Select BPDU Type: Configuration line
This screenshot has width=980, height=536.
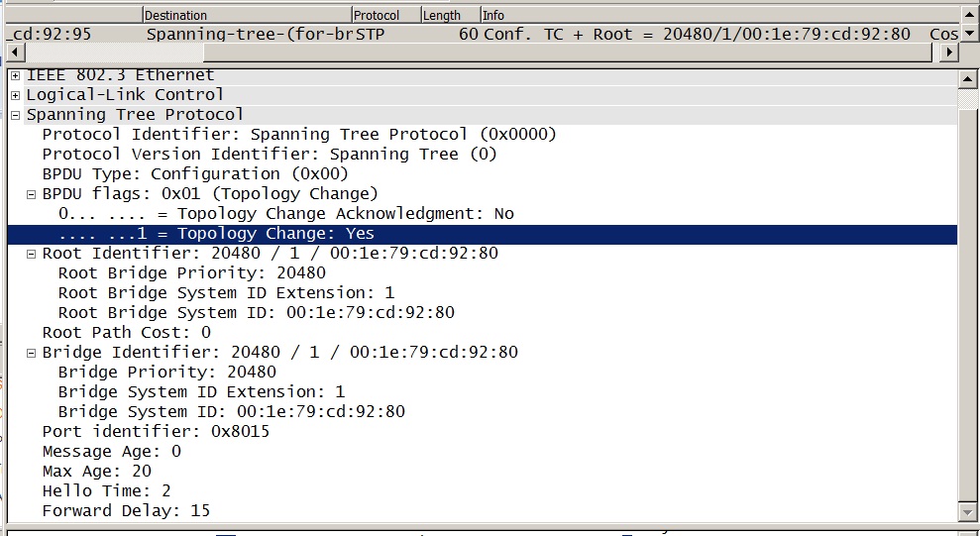[195, 175]
